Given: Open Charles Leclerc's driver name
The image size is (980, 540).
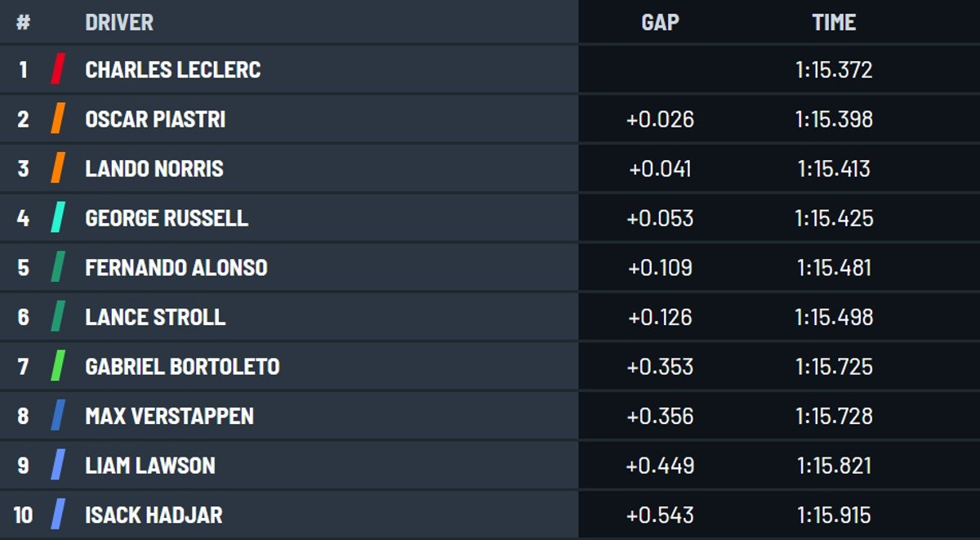Looking at the screenshot, I should pyautogui.click(x=173, y=69).
